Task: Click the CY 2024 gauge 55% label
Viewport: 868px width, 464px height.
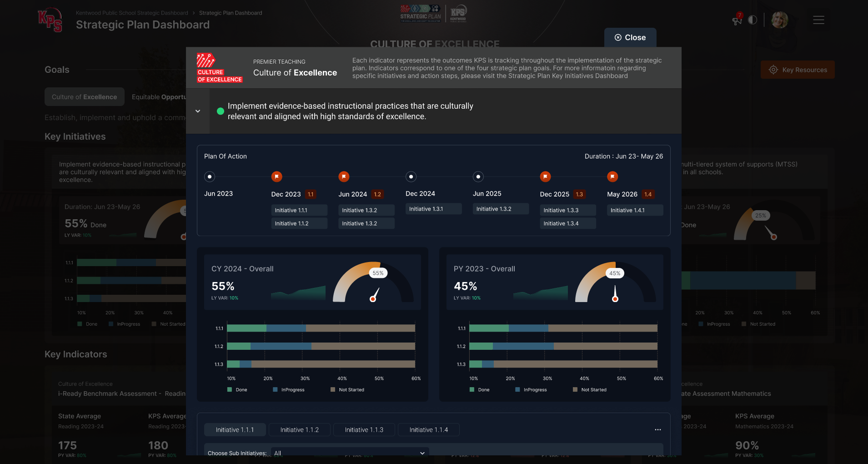Action: tap(378, 273)
